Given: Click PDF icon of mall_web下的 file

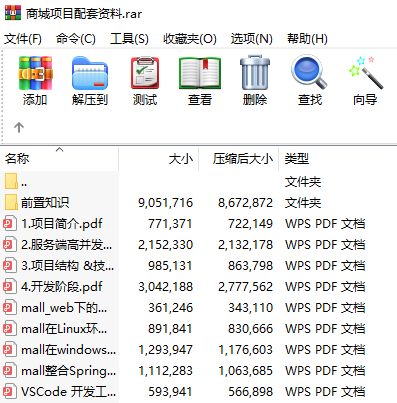Looking at the screenshot, I should click(10, 307).
